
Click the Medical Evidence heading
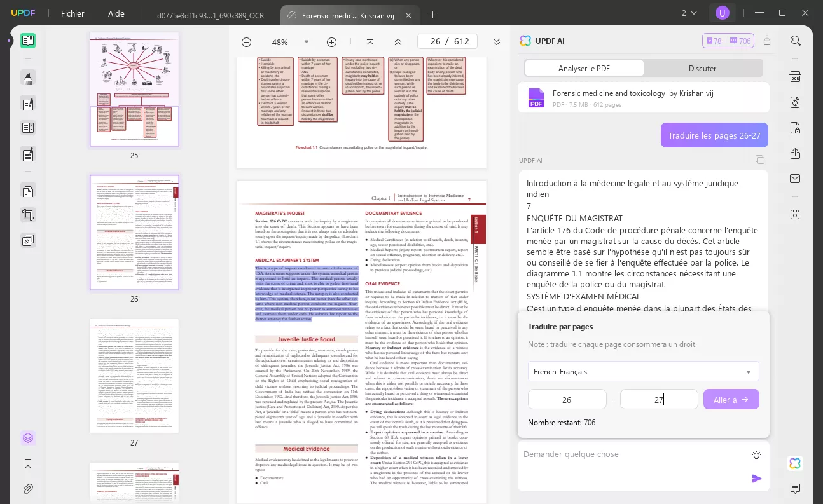point(306,449)
